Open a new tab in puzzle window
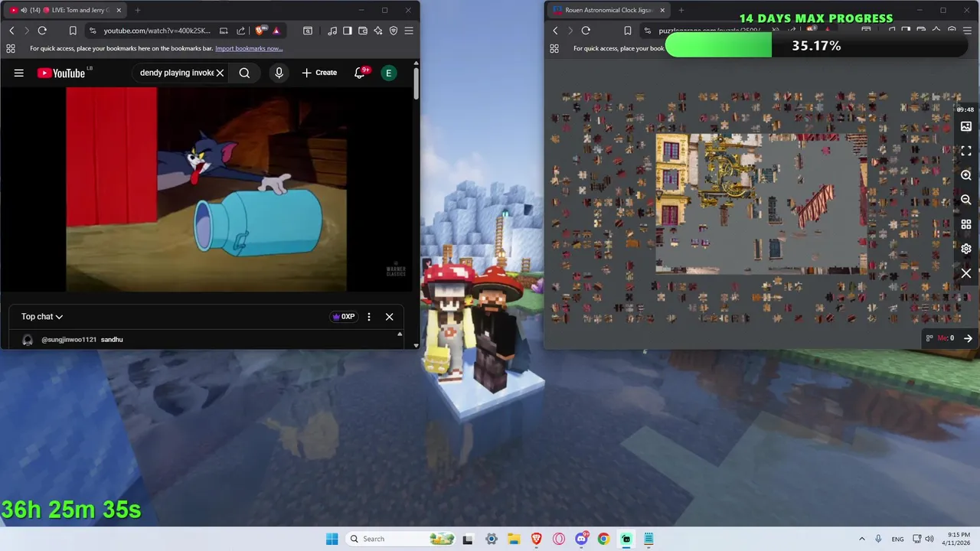 681,10
